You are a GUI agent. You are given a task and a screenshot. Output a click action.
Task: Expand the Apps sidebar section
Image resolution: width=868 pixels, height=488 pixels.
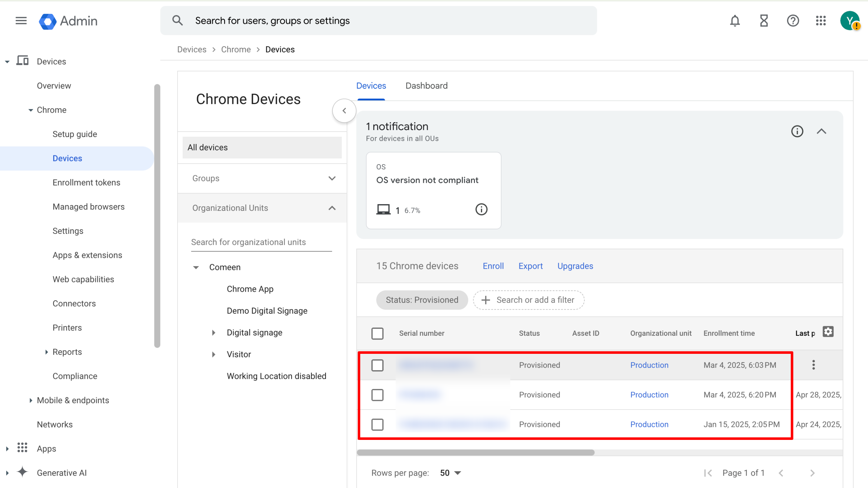point(7,449)
